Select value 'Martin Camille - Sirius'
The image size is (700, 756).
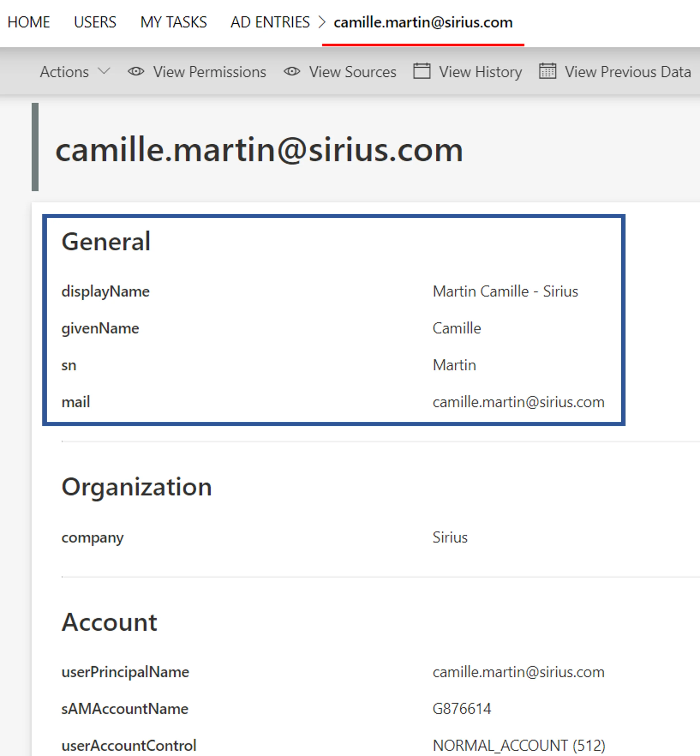505,291
